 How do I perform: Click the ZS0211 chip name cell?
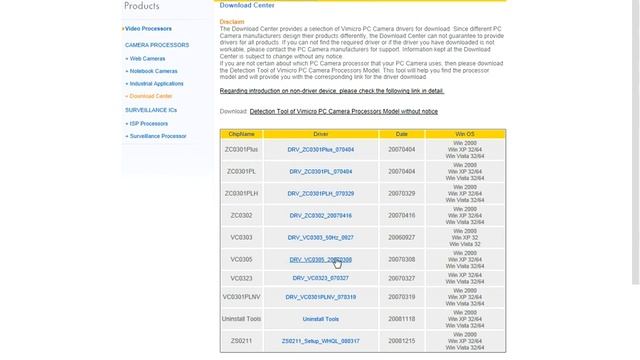242,341
